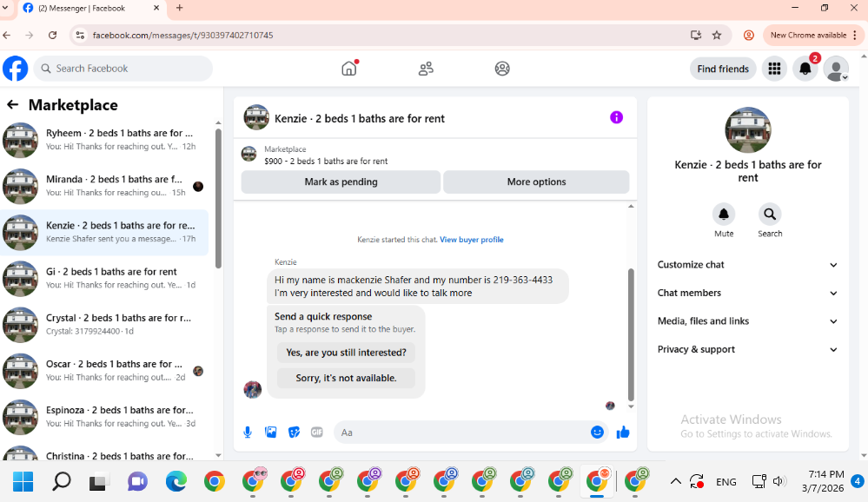Expand Media, files and links section
868x502 pixels.
click(x=747, y=321)
